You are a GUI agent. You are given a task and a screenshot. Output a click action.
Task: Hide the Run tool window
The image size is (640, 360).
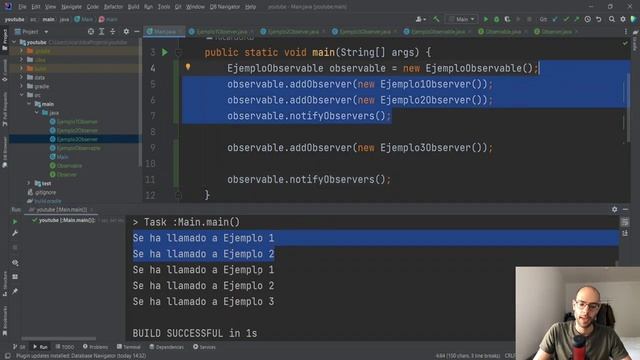pos(625,209)
